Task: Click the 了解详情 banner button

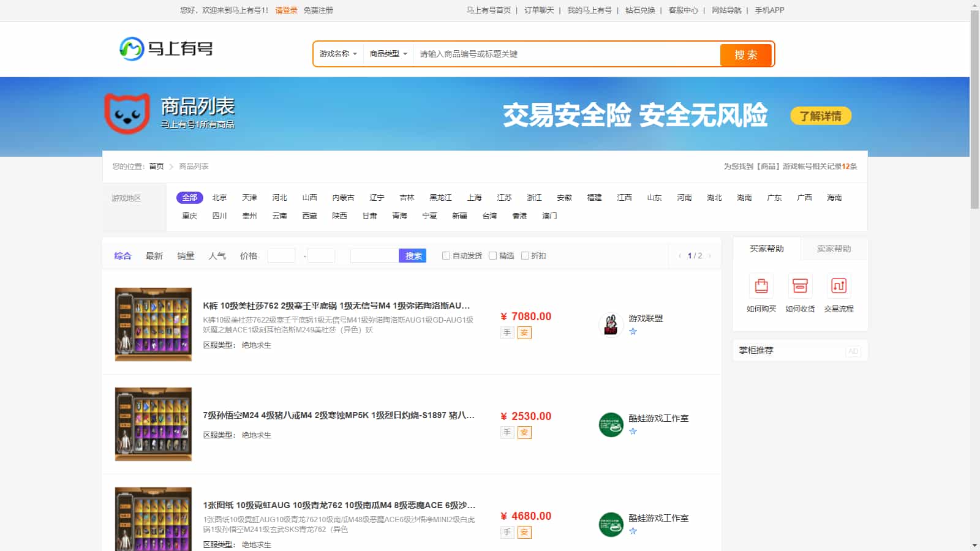Action: pyautogui.click(x=820, y=116)
